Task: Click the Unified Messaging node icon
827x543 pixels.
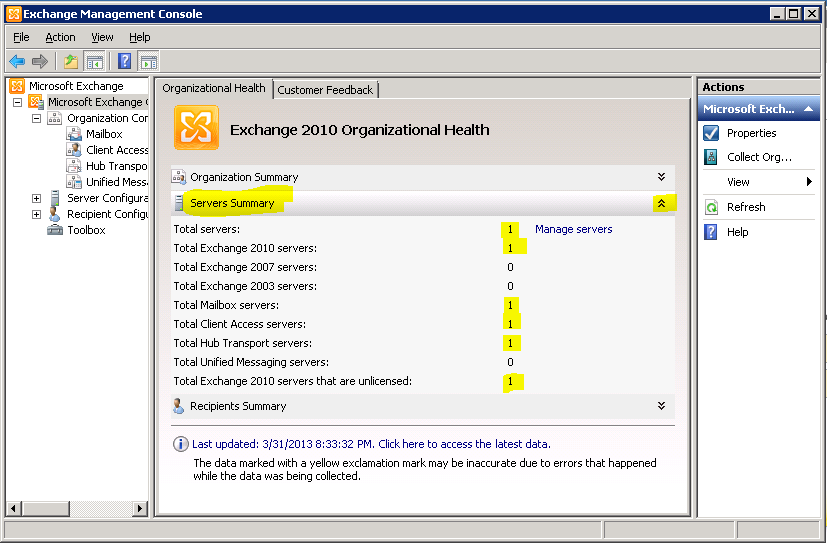Action: click(x=74, y=182)
